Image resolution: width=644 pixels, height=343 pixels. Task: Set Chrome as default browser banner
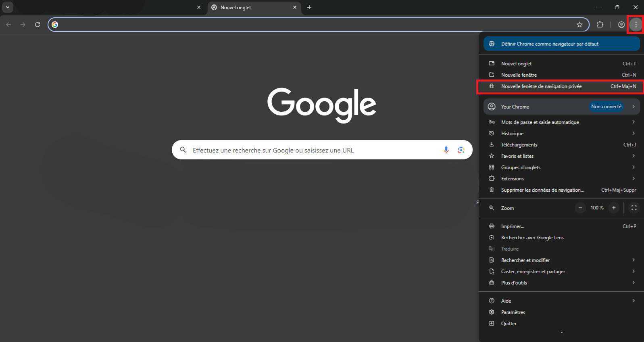(562, 44)
